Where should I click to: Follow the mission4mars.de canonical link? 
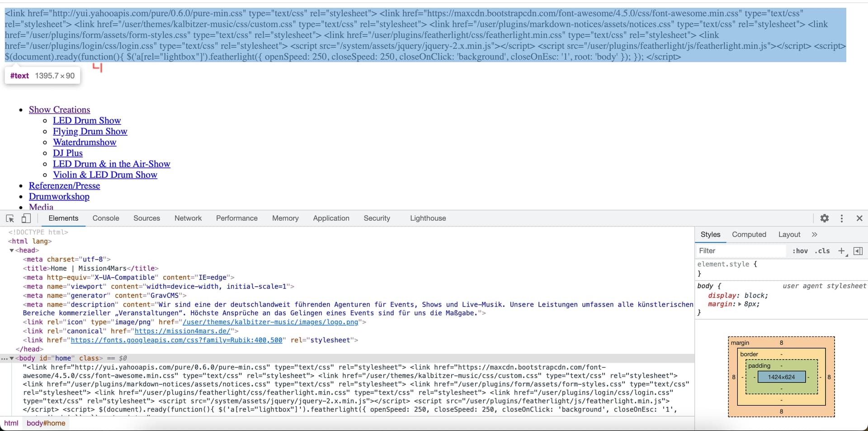[183, 331]
